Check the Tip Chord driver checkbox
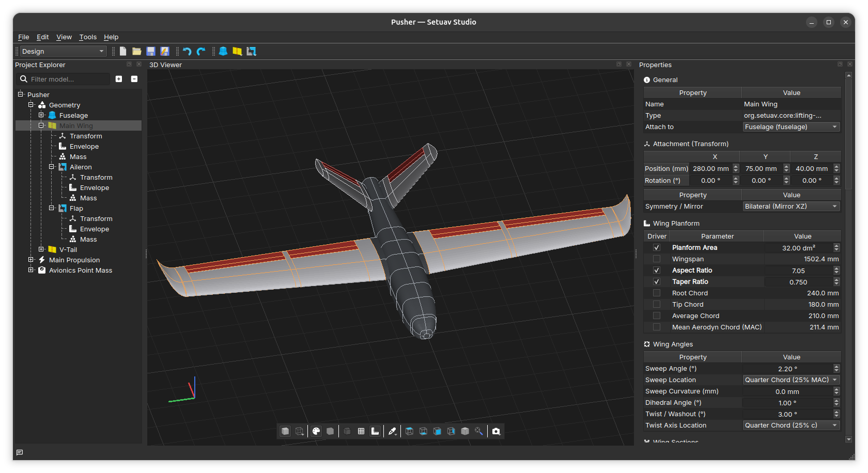 point(657,305)
